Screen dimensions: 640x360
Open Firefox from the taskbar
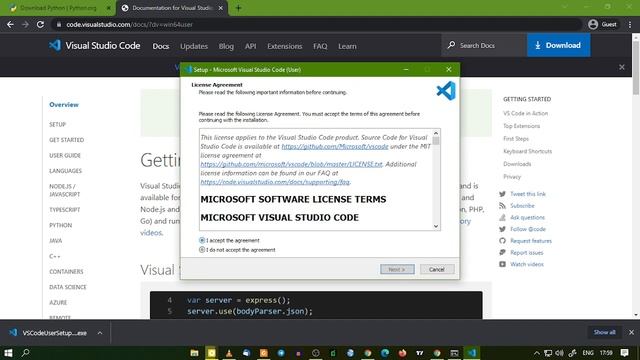click(402, 353)
